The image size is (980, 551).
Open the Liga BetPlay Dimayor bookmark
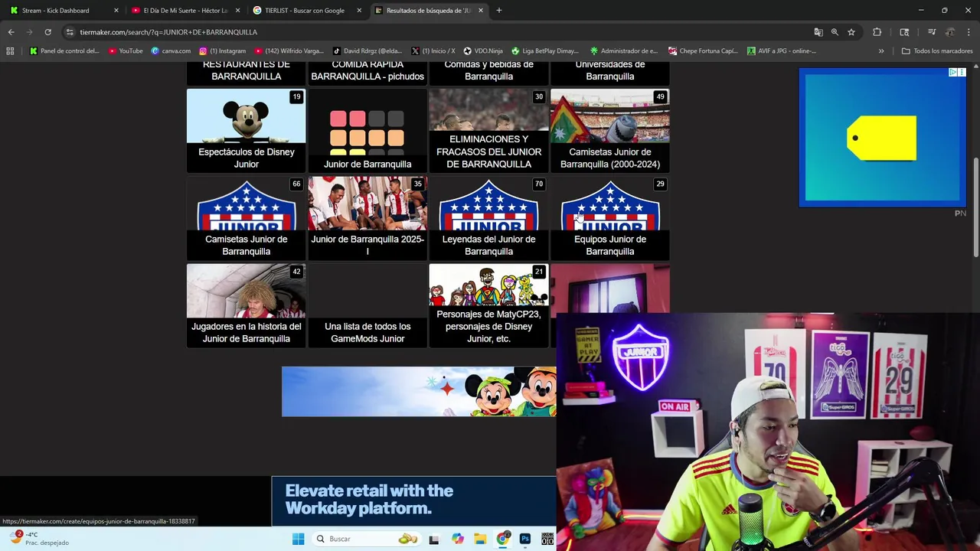(x=545, y=51)
